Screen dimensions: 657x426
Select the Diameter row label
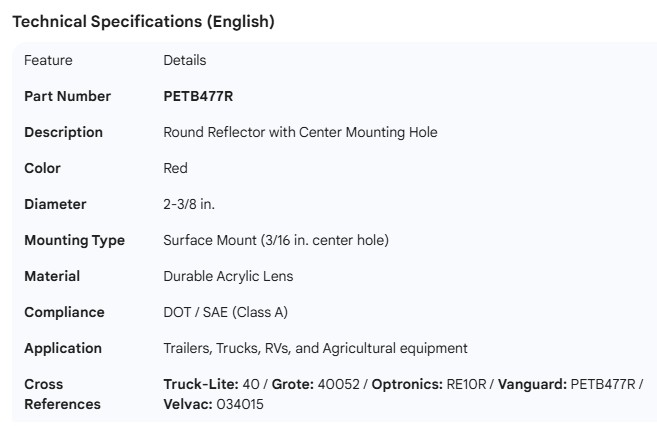pos(55,204)
